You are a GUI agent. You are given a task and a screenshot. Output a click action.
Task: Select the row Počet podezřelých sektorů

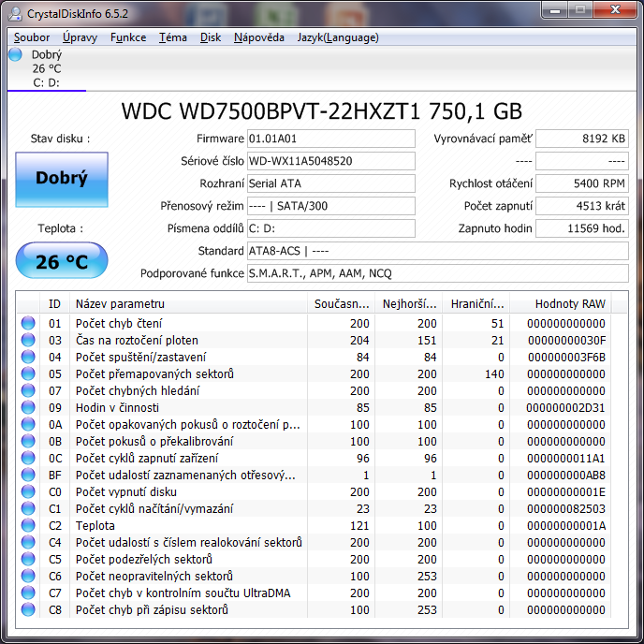(315, 559)
